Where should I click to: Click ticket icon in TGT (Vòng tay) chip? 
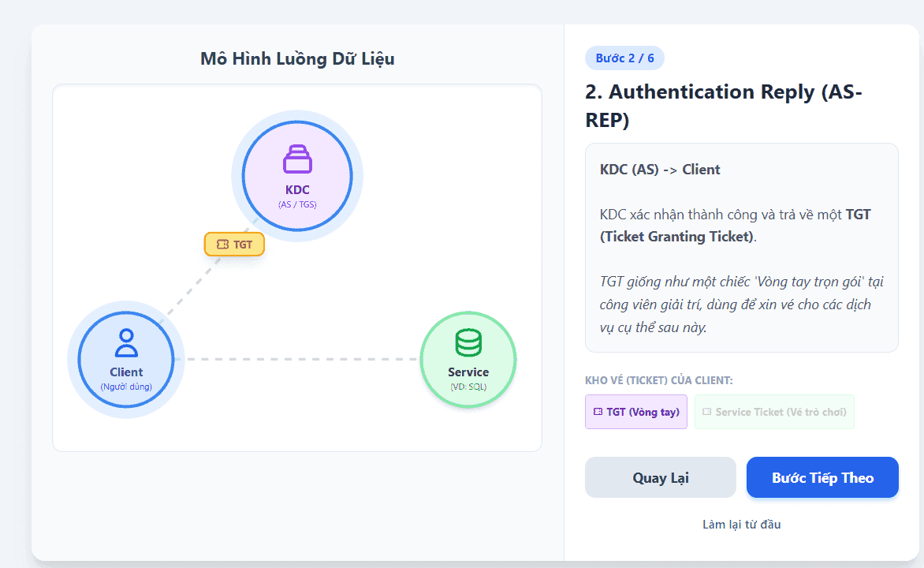(598, 412)
